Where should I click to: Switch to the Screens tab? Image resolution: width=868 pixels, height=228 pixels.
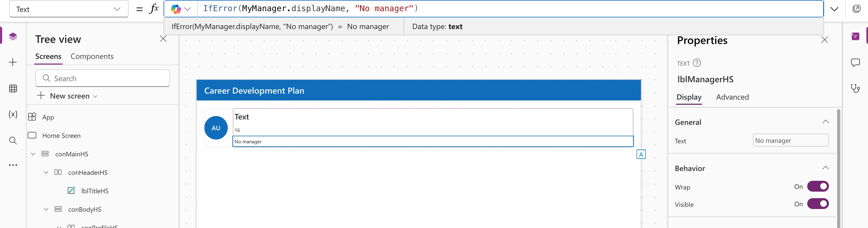(x=48, y=56)
